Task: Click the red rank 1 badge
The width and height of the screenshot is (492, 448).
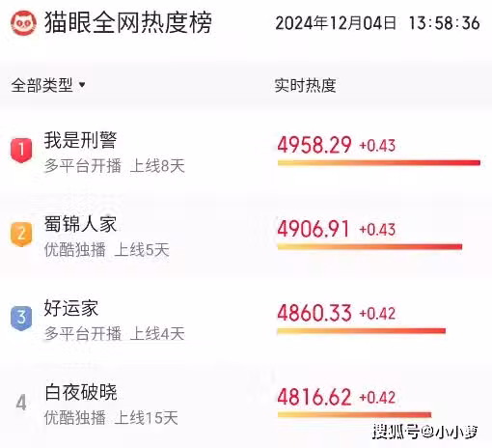Action: (x=21, y=151)
